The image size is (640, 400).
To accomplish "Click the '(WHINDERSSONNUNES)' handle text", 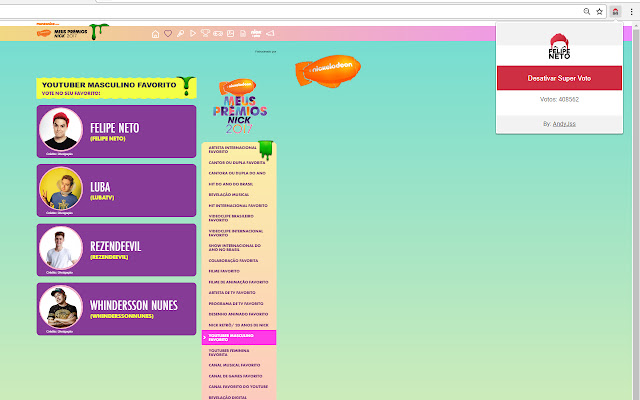I will [x=122, y=316].
